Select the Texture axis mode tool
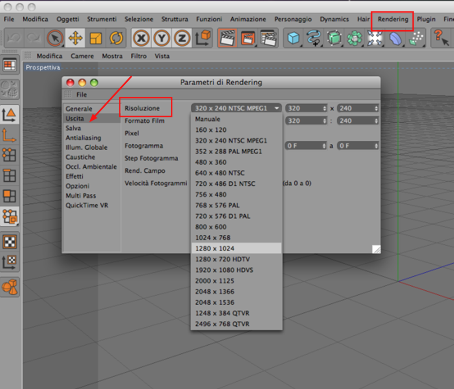454x389 pixels. click(x=10, y=262)
